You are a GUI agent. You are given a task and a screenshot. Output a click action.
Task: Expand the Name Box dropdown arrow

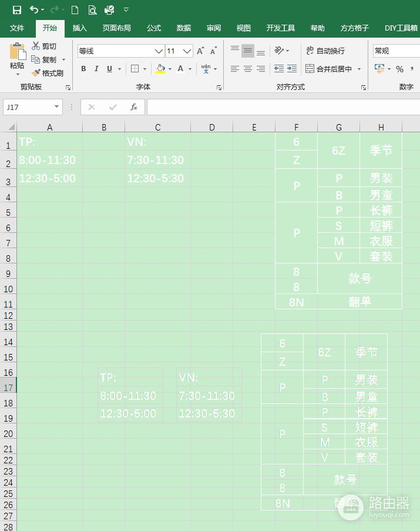pos(57,107)
